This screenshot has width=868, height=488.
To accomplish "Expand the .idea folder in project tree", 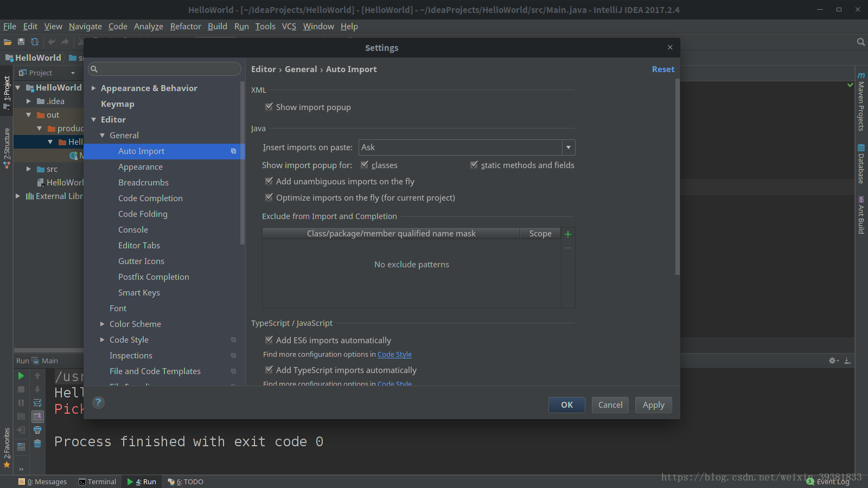I will click(x=29, y=101).
